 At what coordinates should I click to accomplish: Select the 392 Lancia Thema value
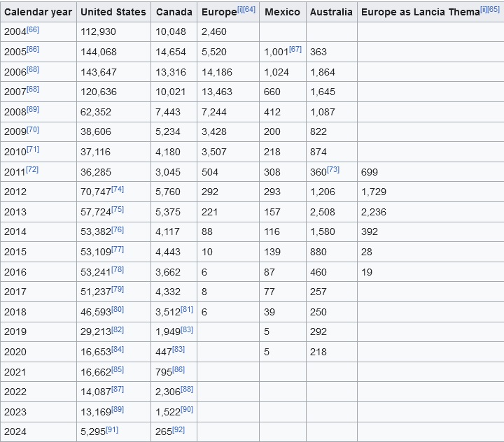[370, 231]
